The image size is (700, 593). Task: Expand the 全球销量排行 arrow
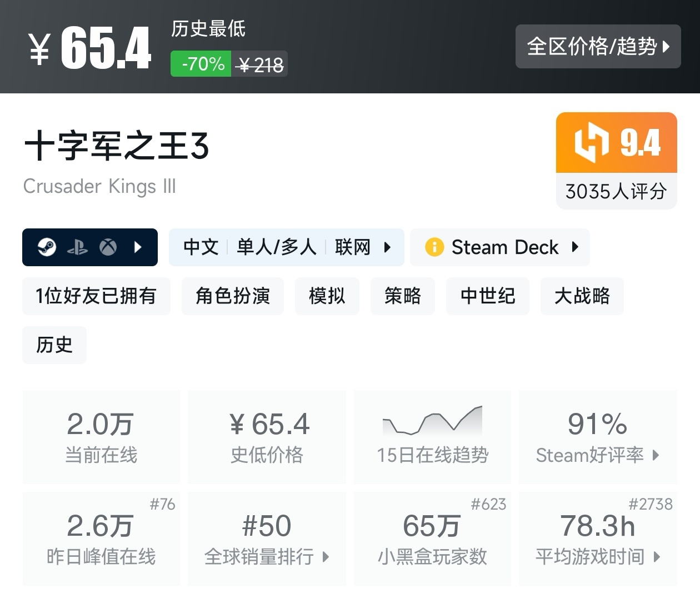click(x=326, y=556)
